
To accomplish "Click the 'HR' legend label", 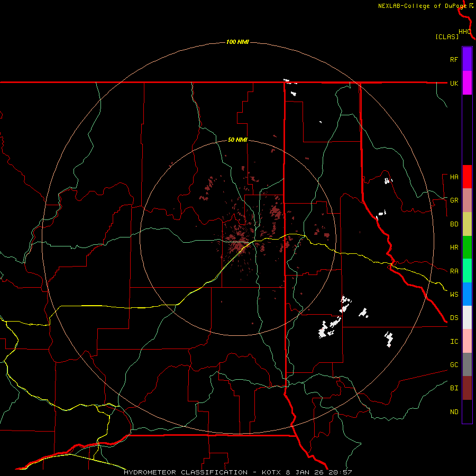I will point(454,248).
